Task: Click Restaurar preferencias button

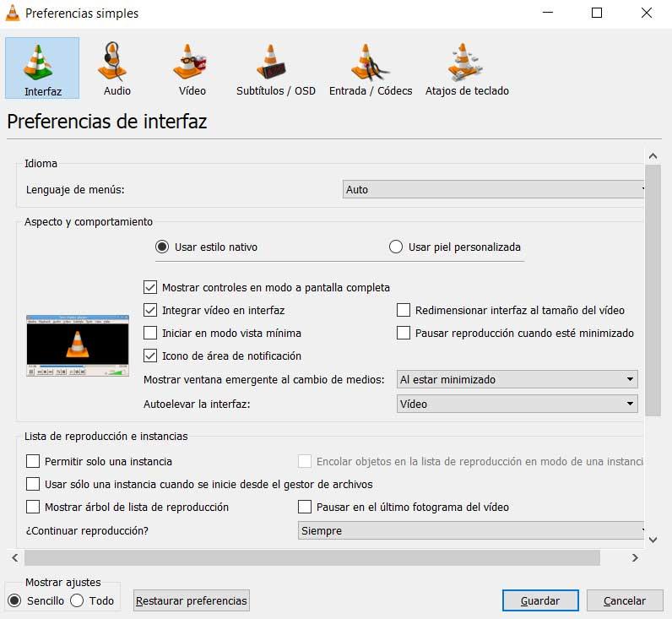Action: (192, 600)
